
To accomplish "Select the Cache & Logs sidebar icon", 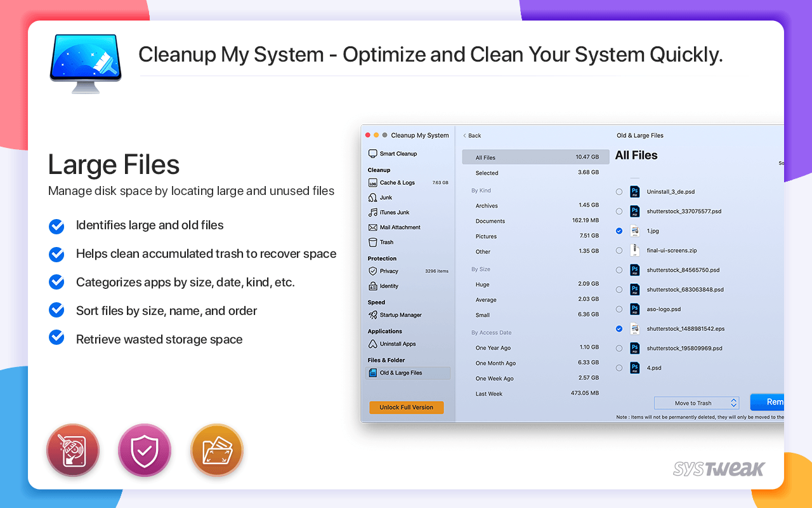I will click(373, 183).
